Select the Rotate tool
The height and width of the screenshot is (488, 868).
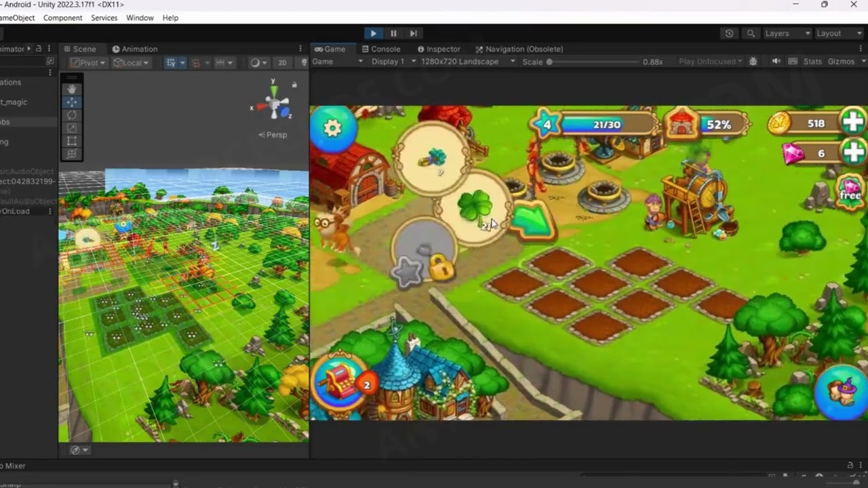pos(71,115)
